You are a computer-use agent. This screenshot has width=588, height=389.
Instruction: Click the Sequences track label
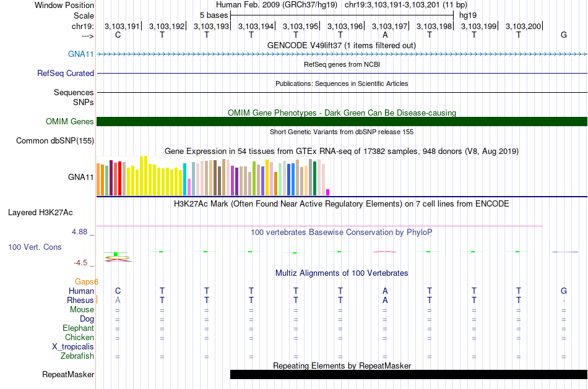point(74,92)
